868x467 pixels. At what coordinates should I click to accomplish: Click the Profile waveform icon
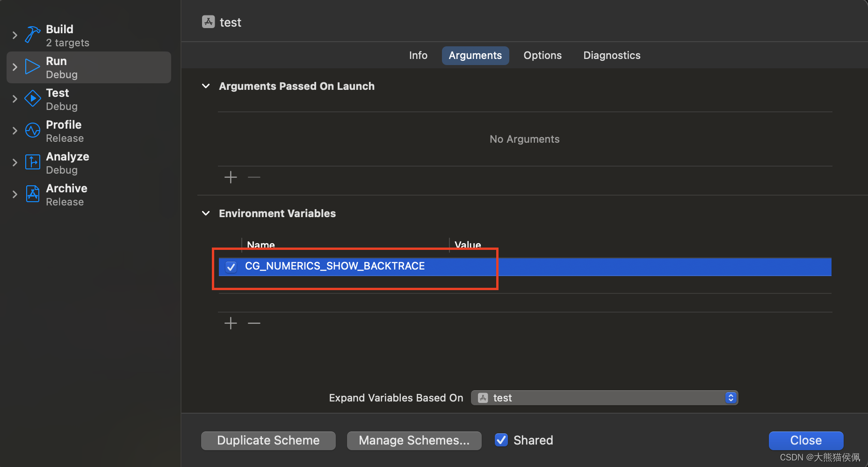coord(32,130)
